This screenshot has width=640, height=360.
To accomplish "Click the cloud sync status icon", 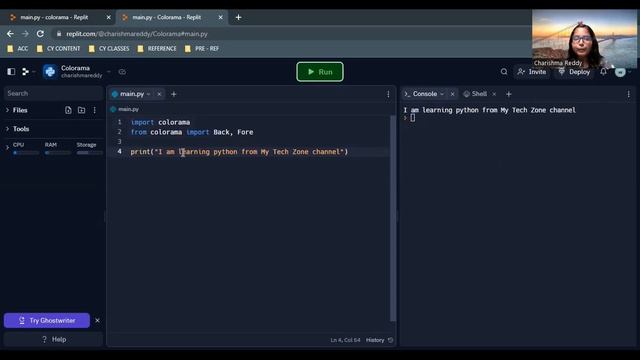I will (x=122, y=72).
